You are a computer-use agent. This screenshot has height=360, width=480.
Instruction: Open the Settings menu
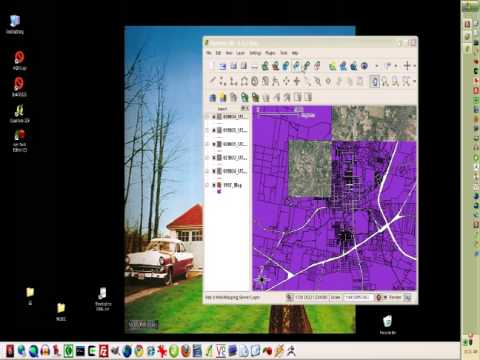pyautogui.click(x=255, y=53)
